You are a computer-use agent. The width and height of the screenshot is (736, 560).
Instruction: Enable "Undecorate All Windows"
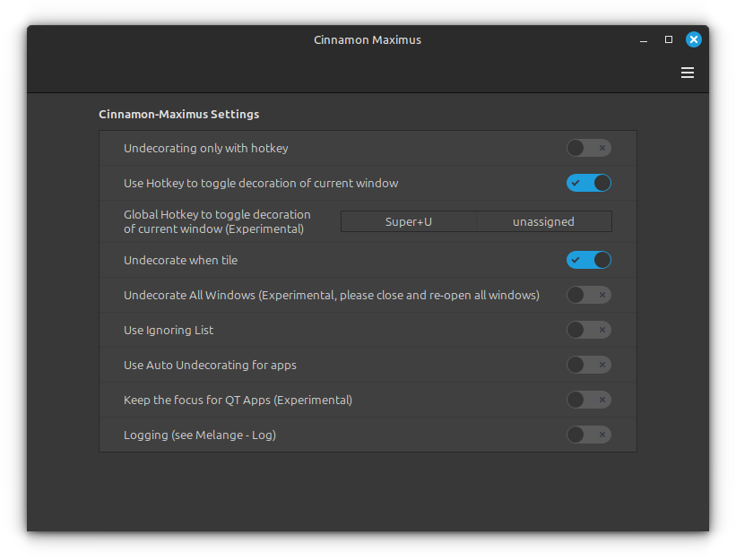pyautogui.click(x=589, y=295)
